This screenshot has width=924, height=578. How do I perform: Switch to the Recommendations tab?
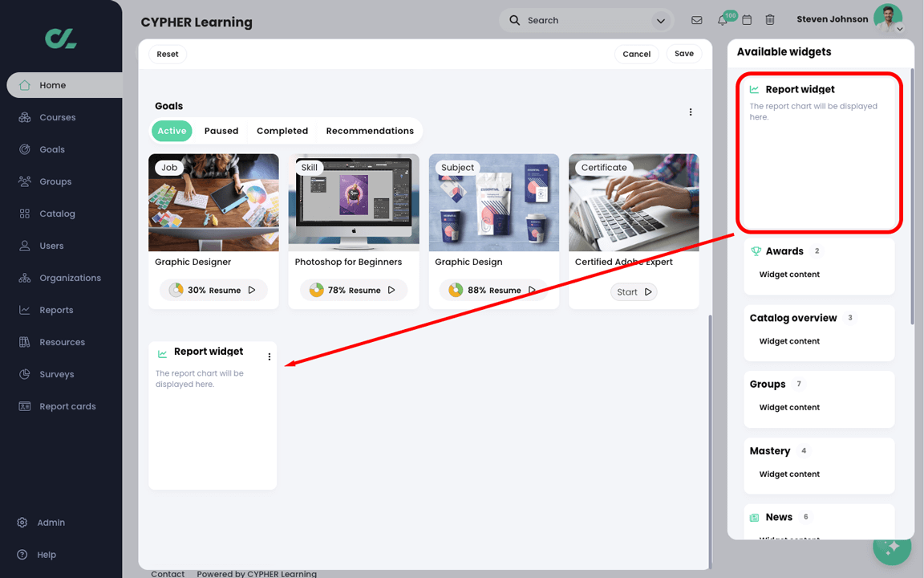(x=370, y=130)
